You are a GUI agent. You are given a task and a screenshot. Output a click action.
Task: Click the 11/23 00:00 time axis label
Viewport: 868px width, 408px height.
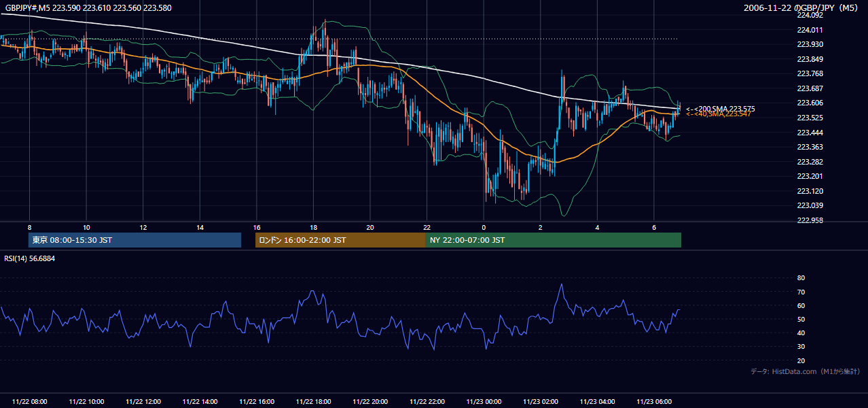coord(484,401)
